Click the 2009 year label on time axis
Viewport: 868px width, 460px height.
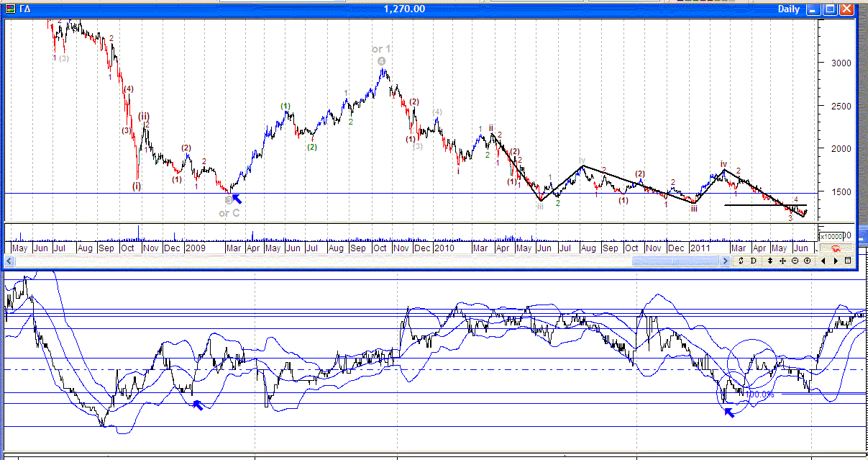click(196, 248)
